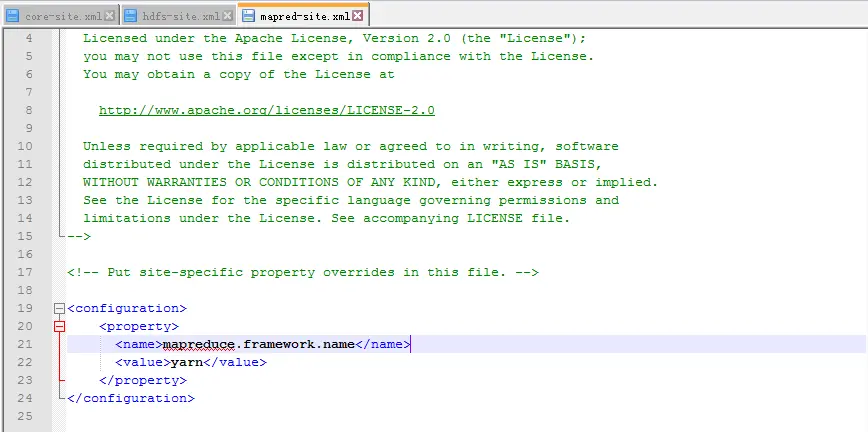Click the 'limitations under the License' line
This screenshot has width=868, height=432.
click(x=327, y=218)
